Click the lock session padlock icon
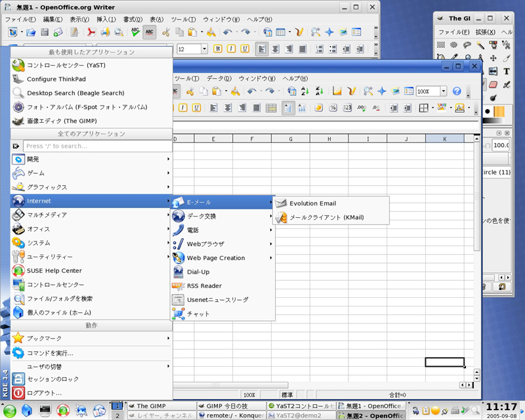The image size is (525, 420). point(18,379)
